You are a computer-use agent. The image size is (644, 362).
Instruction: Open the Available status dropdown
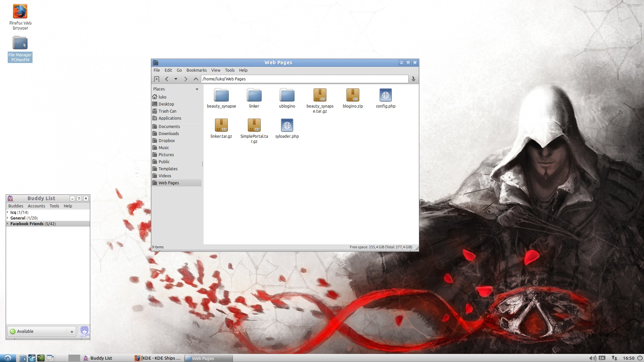(x=42, y=331)
